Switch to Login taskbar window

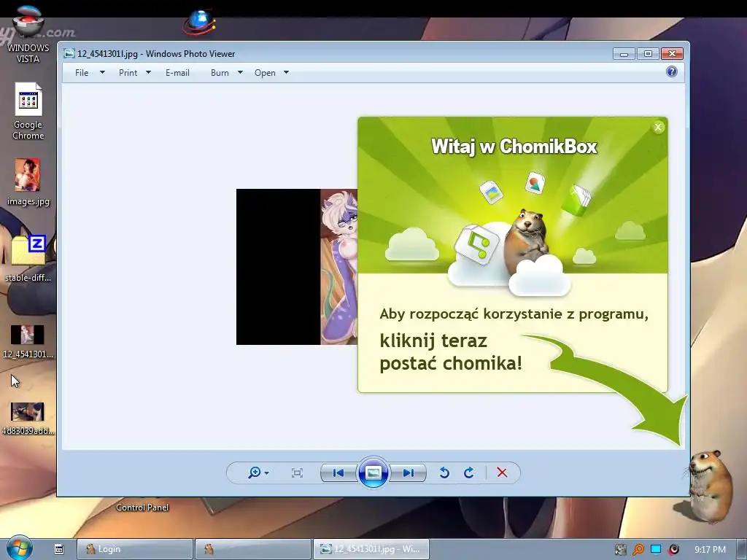(x=135, y=549)
